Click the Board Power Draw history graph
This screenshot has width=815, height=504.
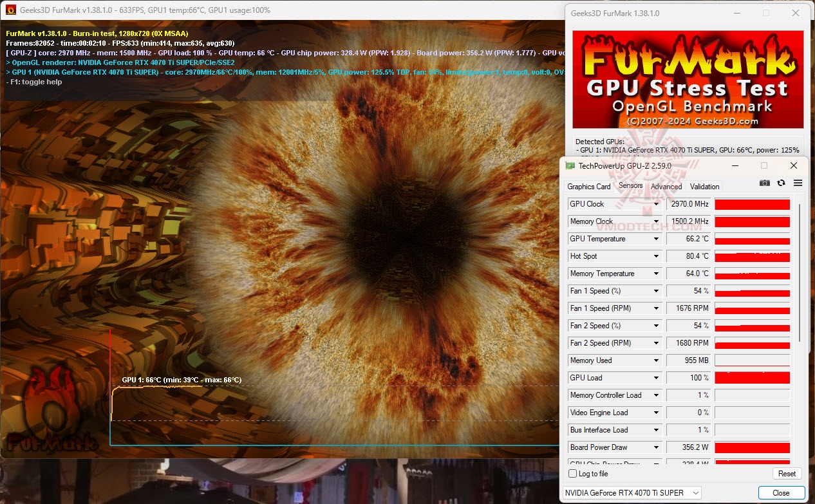pos(752,447)
